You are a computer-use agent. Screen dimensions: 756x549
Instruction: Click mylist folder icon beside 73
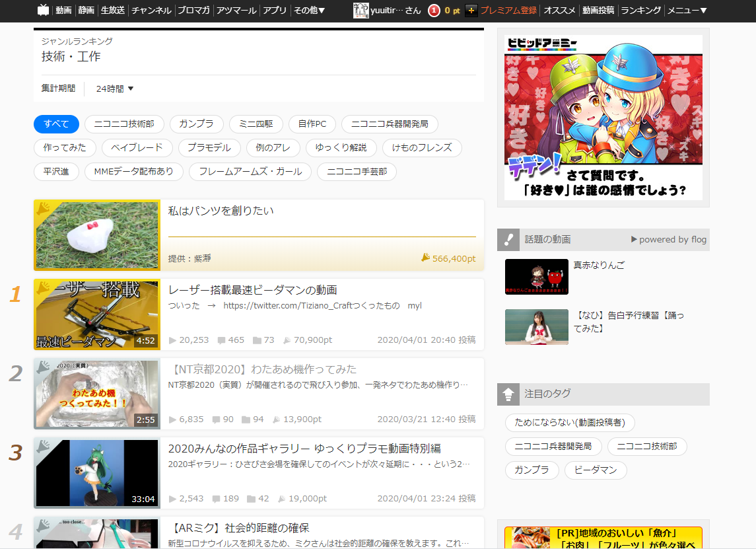click(x=258, y=341)
